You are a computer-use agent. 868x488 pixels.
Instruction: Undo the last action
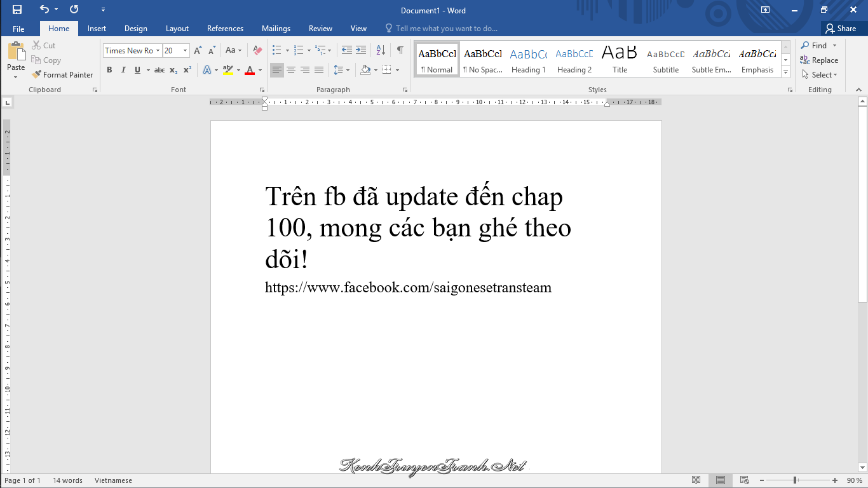click(x=44, y=10)
